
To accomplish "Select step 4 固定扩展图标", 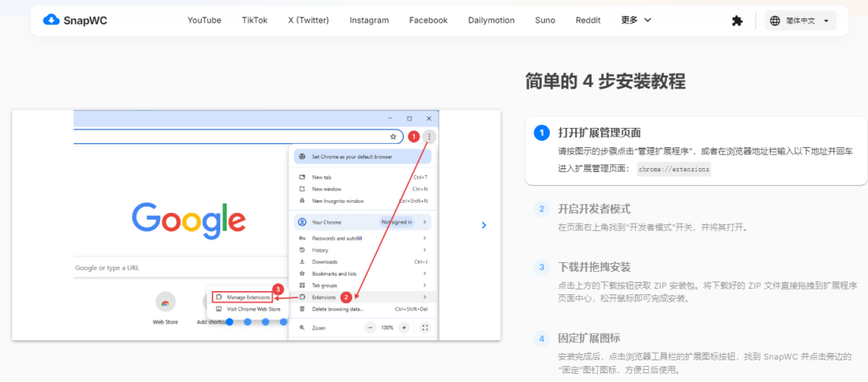I will tap(696, 354).
